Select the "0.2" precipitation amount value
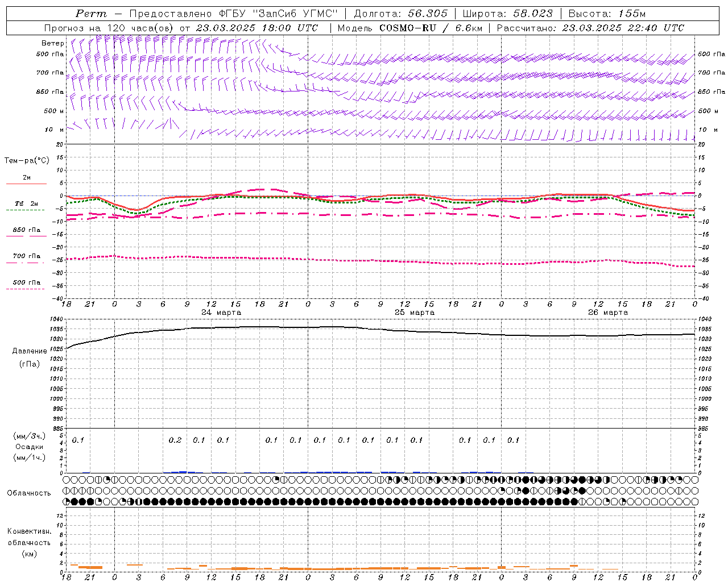728x582 pixels. [175, 440]
